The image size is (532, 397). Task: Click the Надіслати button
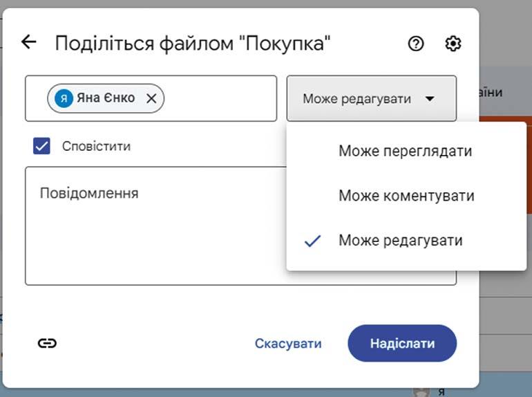tap(402, 343)
